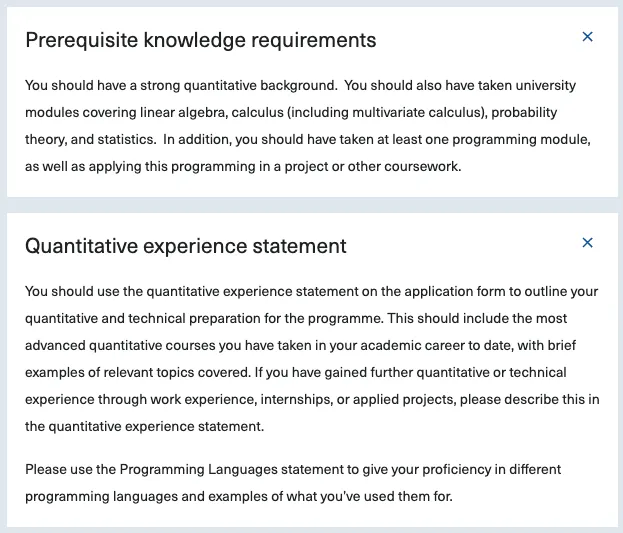Collapse Quantitative experience statement using its X icon
623x533 pixels.
coord(587,243)
